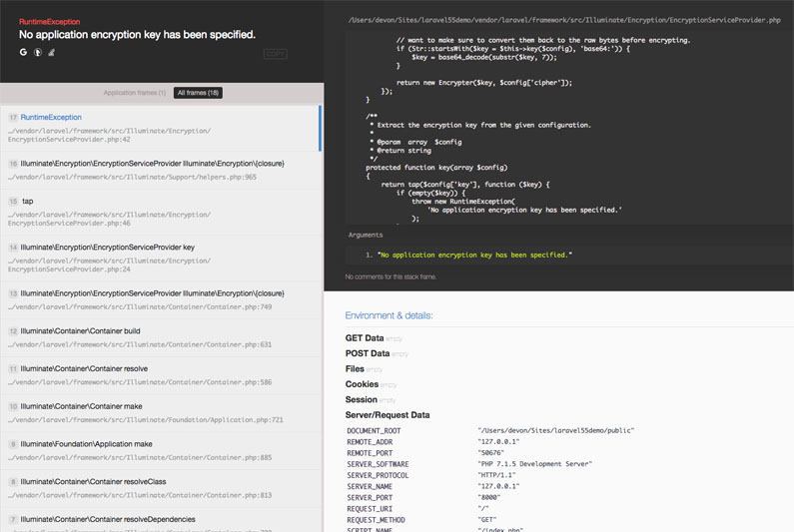794x532 pixels.
Task: Click 'return new Encrypter' code line
Action: 484,83
